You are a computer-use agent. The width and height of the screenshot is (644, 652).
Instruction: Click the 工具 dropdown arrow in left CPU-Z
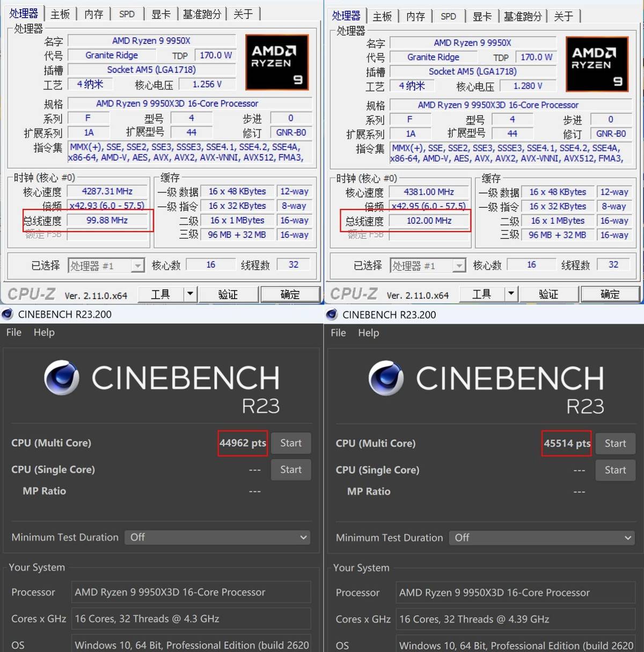tap(189, 294)
